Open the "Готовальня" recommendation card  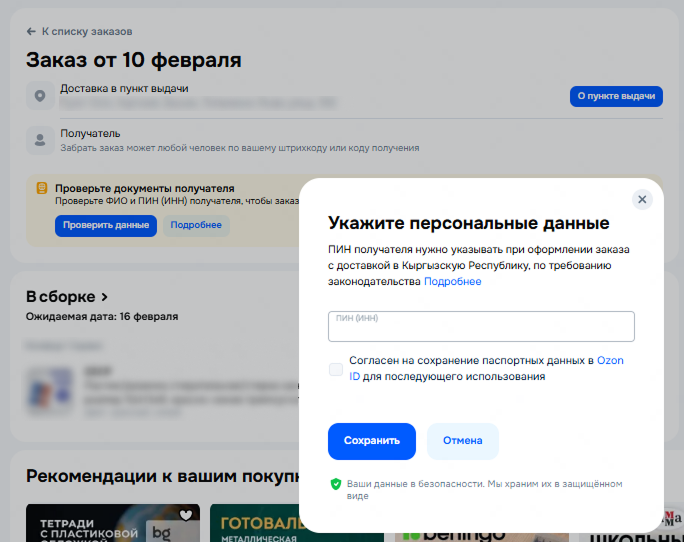tap(254, 524)
